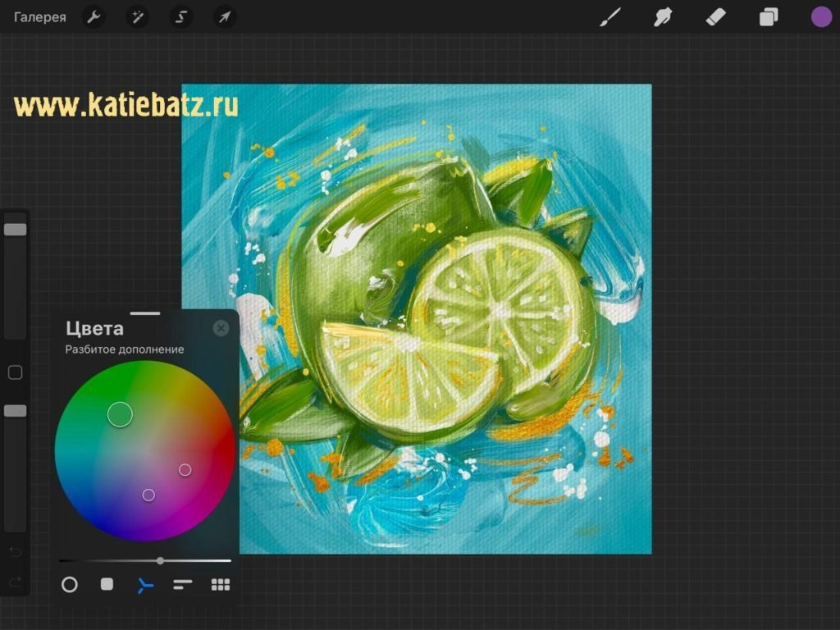Viewport: 840px width, 630px height.
Task: Select the Eraser tool
Action: pyautogui.click(x=715, y=17)
